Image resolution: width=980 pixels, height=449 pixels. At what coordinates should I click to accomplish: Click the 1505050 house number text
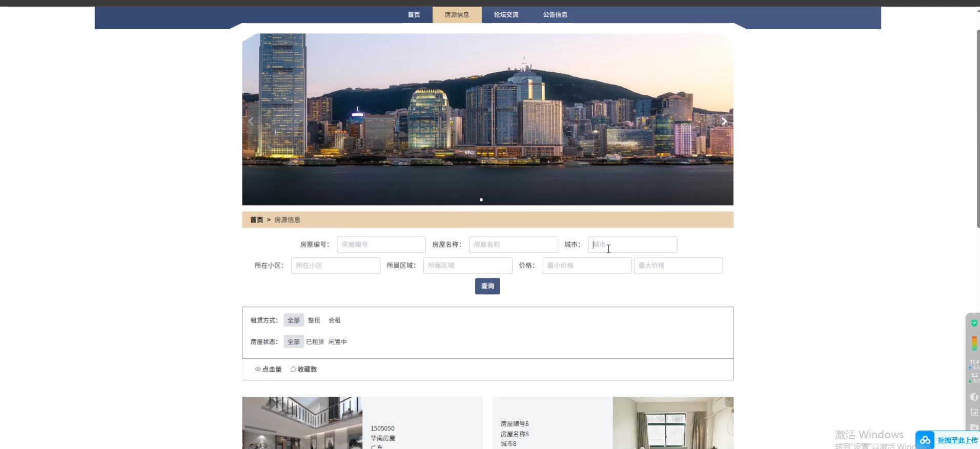(382, 428)
